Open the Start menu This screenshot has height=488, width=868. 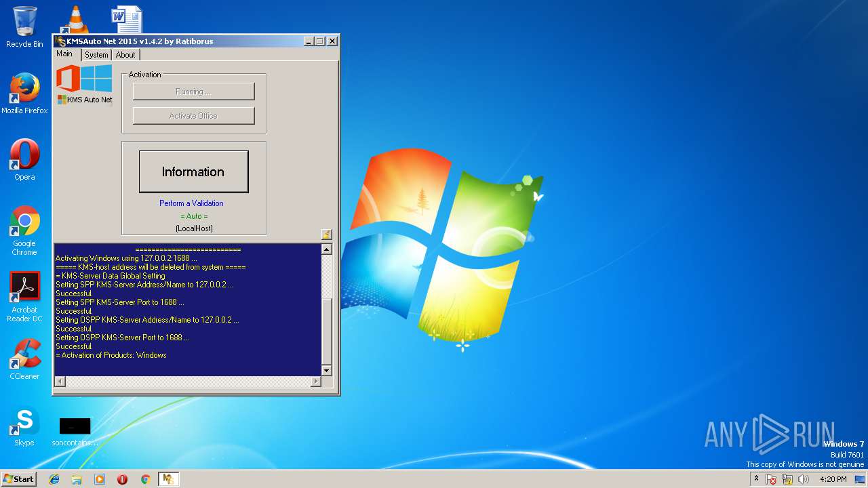(18, 479)
